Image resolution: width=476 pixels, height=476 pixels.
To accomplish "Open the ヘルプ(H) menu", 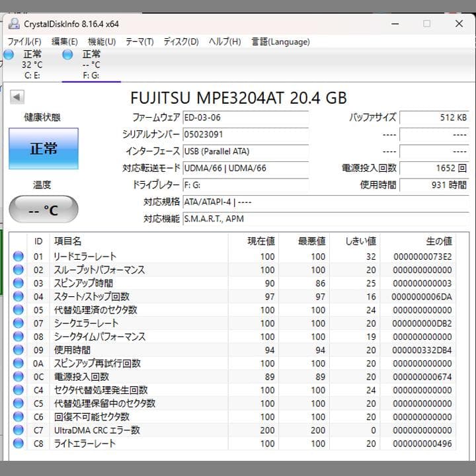I will click(225, 42).
